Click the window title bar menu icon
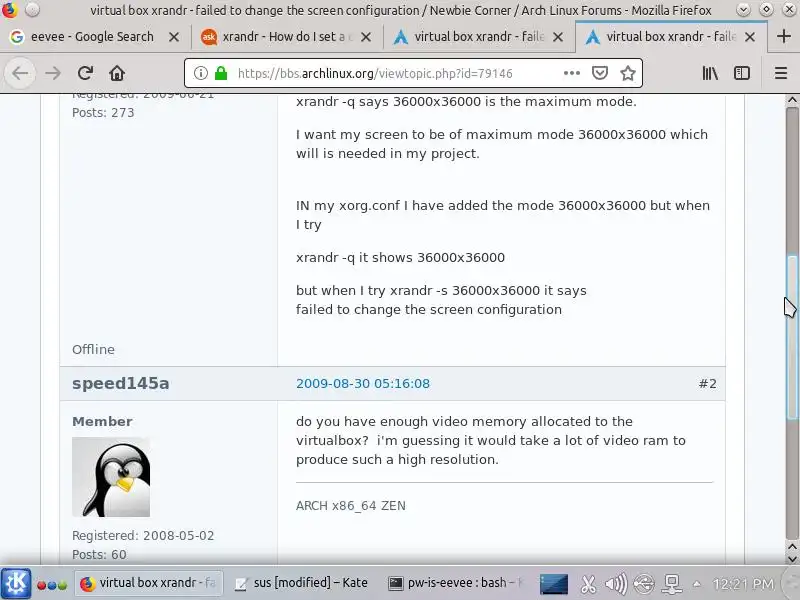Viewport: 800px width, 600px height. [x=10, y=10]
